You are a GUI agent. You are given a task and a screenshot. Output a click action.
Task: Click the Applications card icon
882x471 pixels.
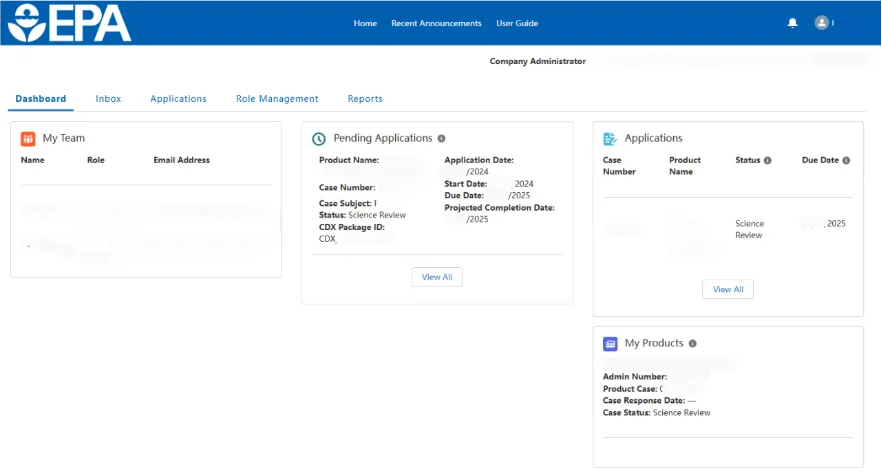click(x=610, y=139)
